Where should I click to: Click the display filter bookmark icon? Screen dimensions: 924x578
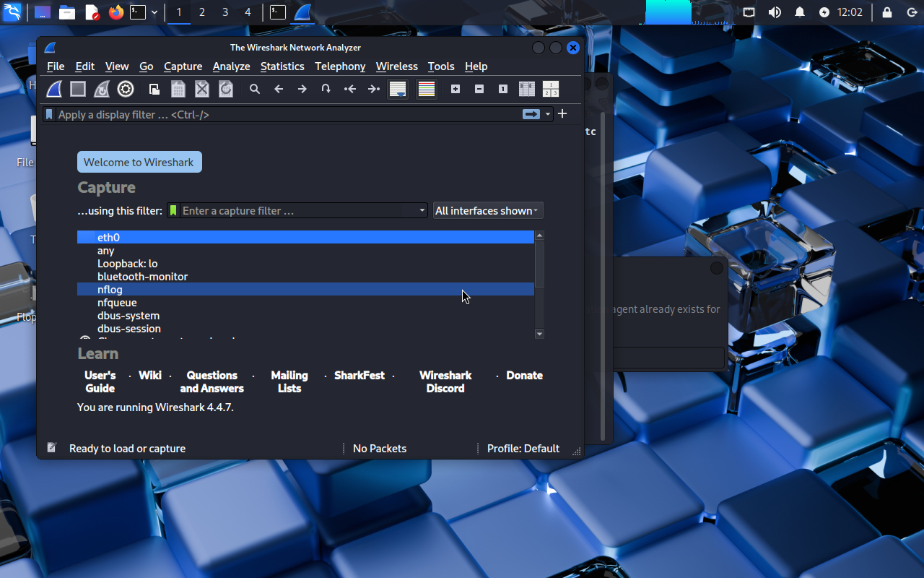(49, 114)
